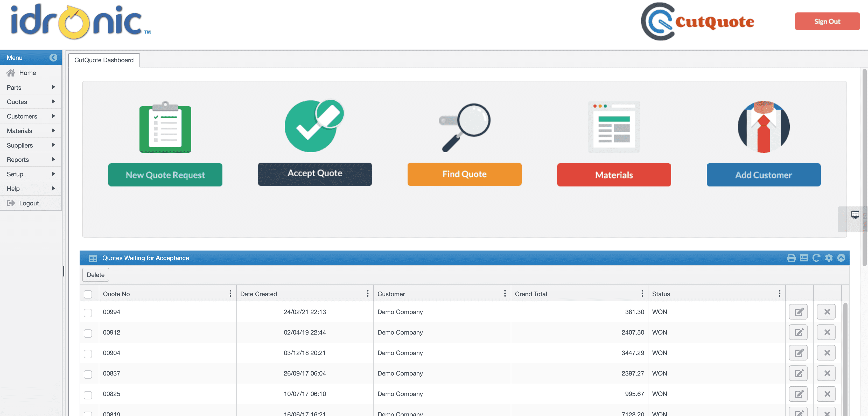This screenshot has width=868, height=416.
Task: Edit quote 00825
Action: point(798,394)
